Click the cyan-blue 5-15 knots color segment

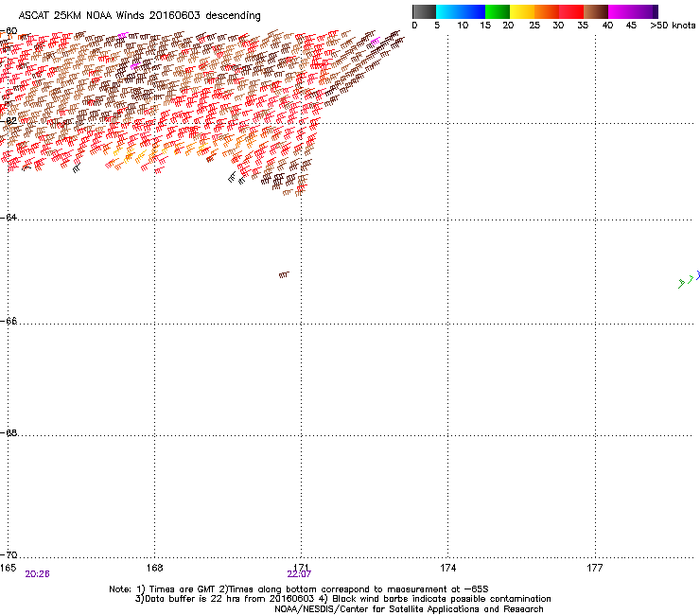pos(461,11)
